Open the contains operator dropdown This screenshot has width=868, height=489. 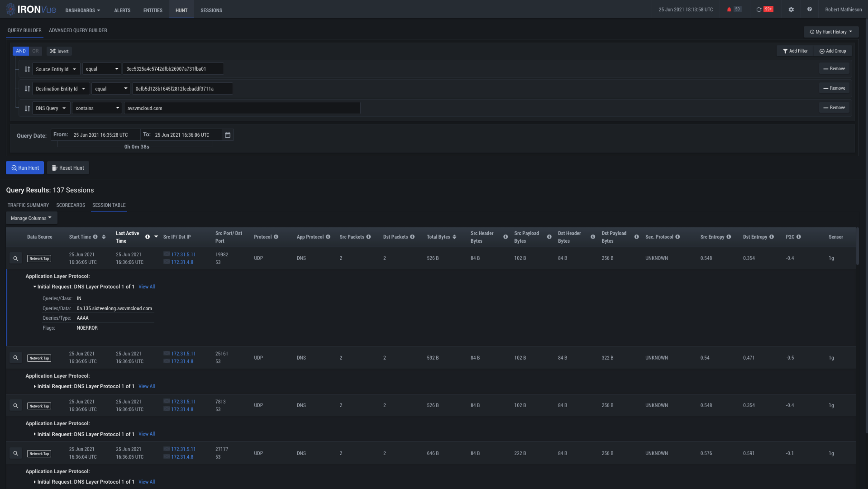pyautogui.click(x=97, y=108)
